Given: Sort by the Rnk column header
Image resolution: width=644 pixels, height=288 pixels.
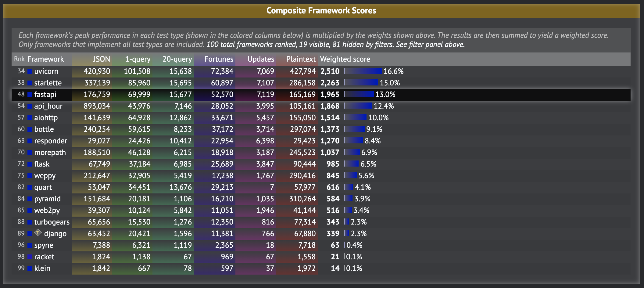Looking at the screenshot, I should [19, 59].
